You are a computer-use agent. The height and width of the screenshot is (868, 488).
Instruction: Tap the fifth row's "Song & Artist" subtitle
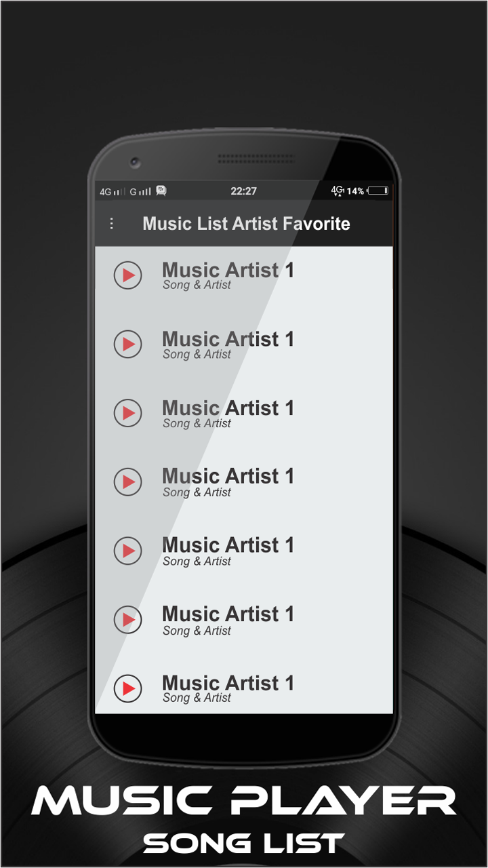tap(197, 561)
